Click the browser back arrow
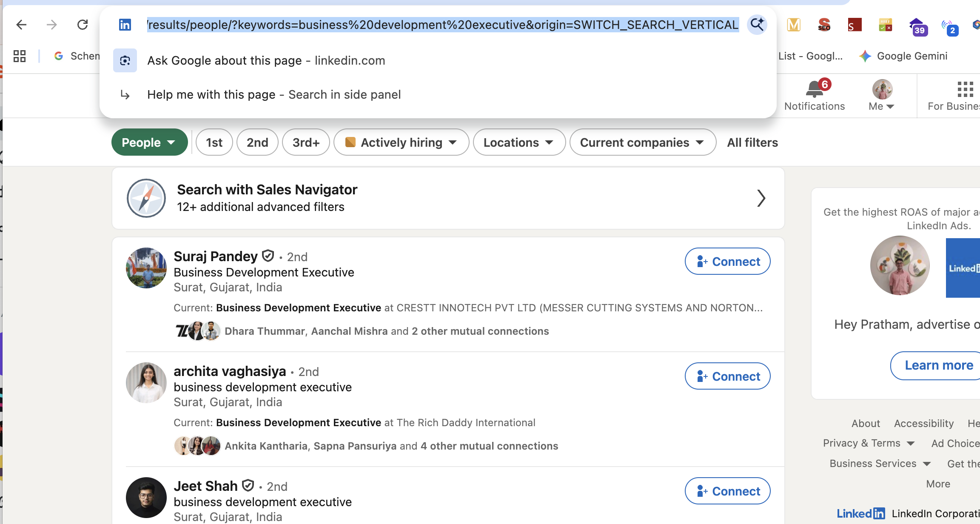The image size is (980, 524). click(21, 25)
